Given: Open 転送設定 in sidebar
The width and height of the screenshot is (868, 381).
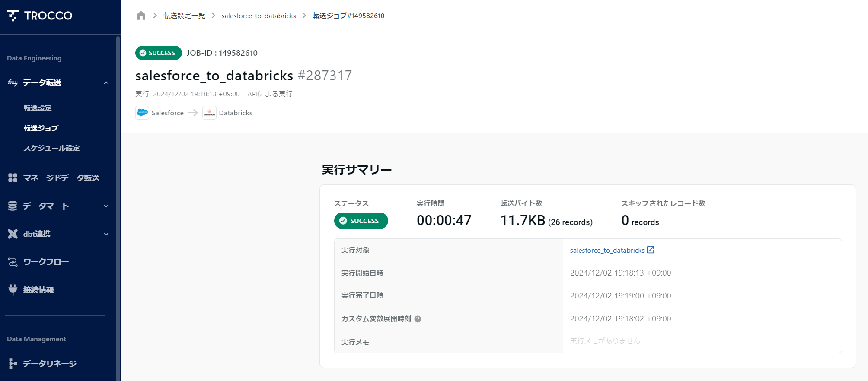Looking at the screenshot, I should (38, 108).
